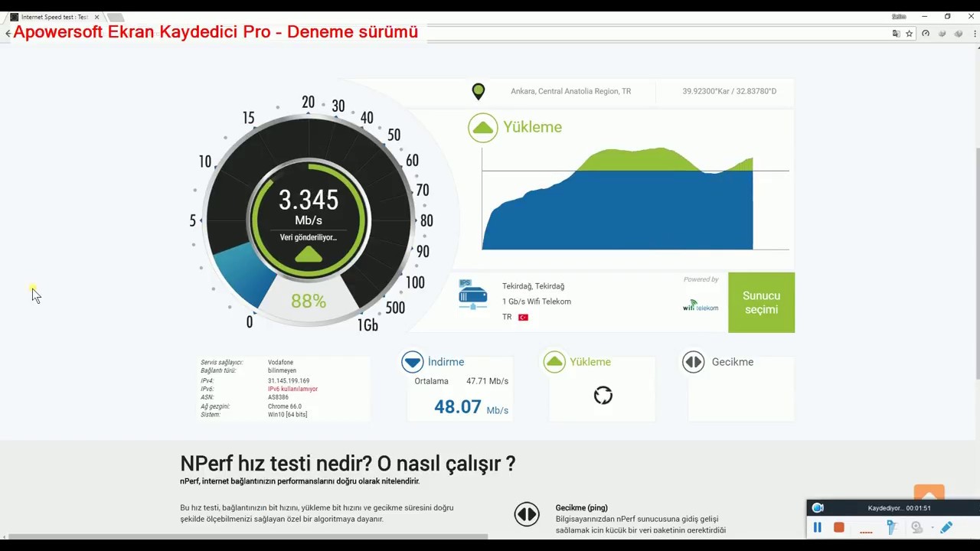The height and width of the screenshot is (551, 980).
Task: Click the location pin icon
Action: (479, 92)
